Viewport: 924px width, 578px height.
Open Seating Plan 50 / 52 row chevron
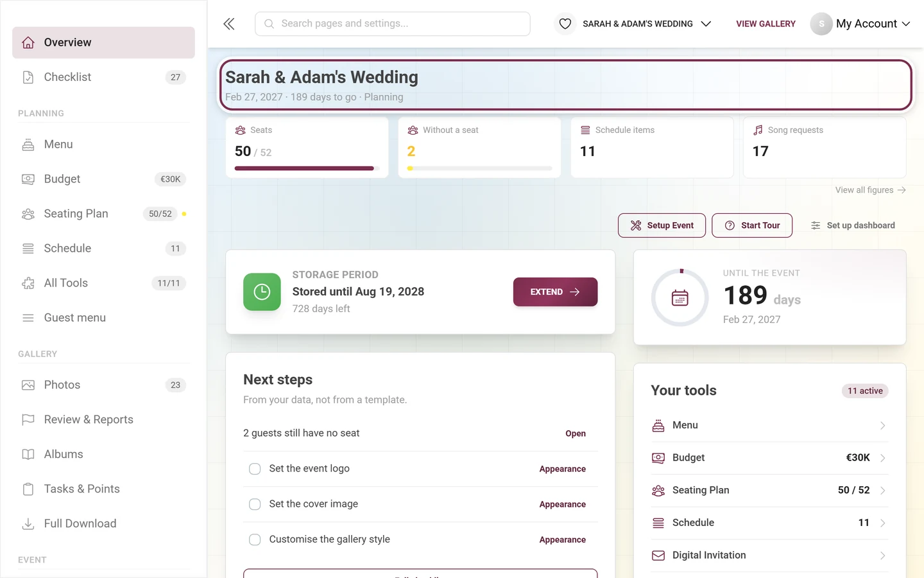[x=883, y=491]
